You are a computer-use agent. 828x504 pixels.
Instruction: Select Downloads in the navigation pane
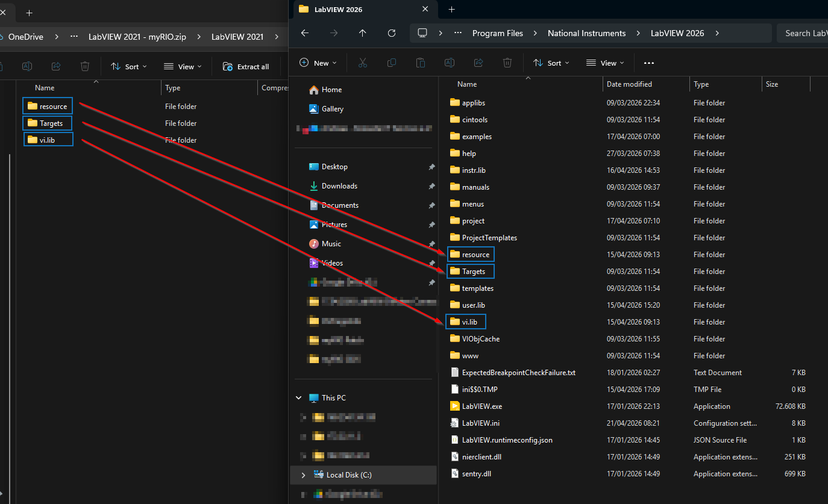[x=339, y=186]
